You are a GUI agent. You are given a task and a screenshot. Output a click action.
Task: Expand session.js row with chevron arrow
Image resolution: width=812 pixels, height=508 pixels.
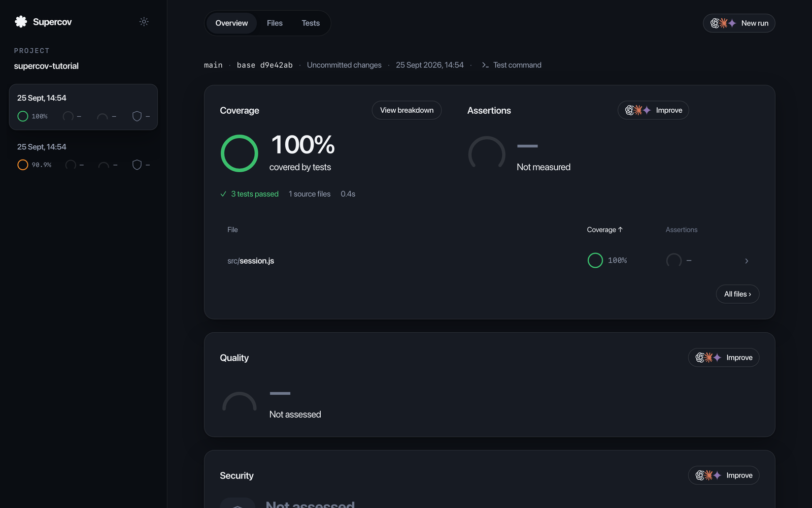[747, 261]
